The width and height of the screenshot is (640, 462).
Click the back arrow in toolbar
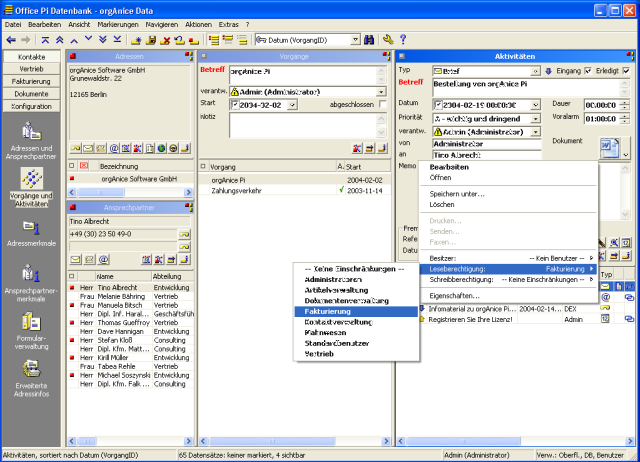[x=11, y=40]
